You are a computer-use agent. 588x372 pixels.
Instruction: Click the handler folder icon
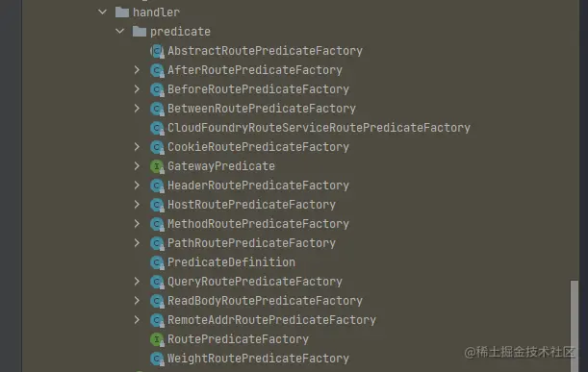122,12
